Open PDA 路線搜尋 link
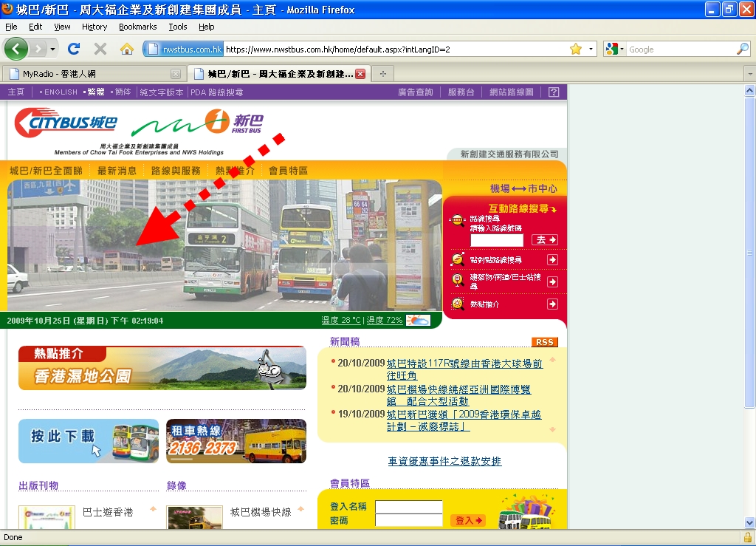Image resolution: width=756 pixels, height=546 pixels. point(217,92)
